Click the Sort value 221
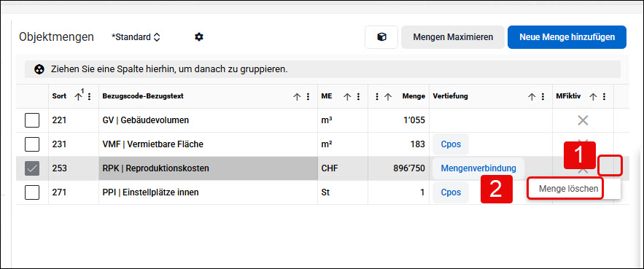644x269 pixels. click(x=59, y=120)
